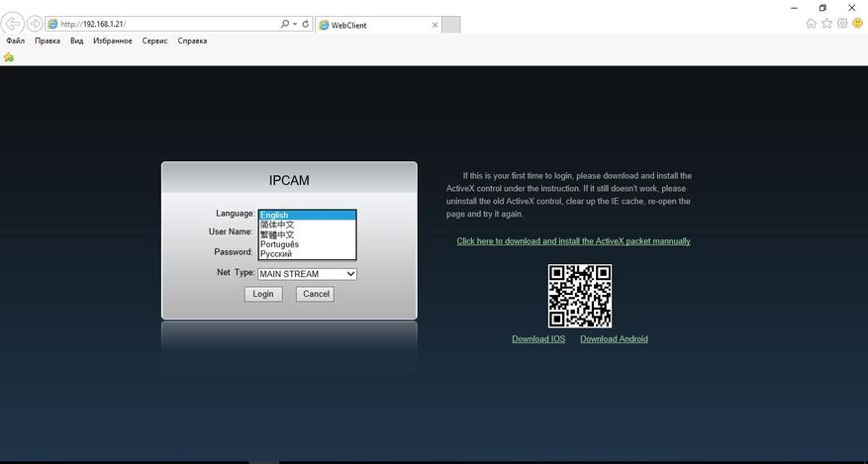Viewport: 868px width, 464px height.
Task: Click the Cancel button
Action: [x=315, y=294]
